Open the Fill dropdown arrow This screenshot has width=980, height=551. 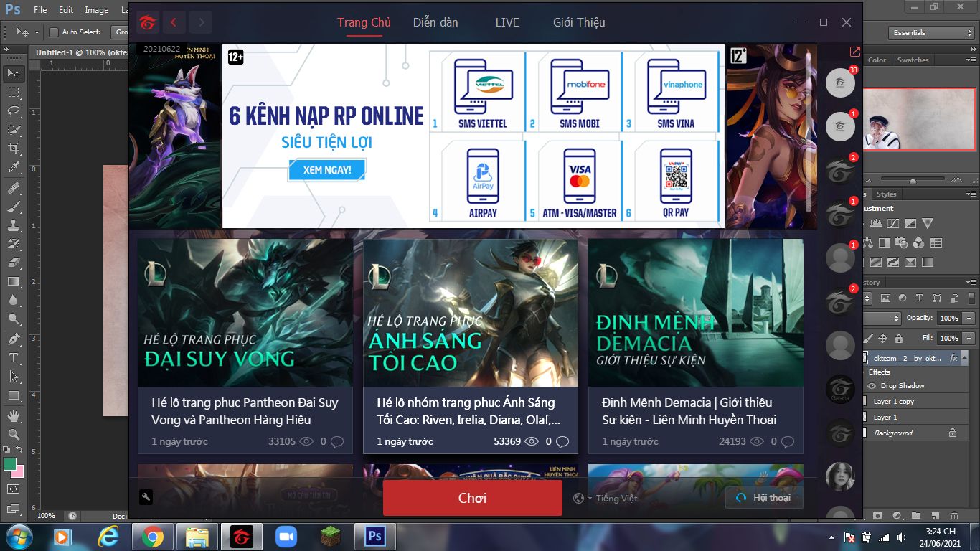point(969,338)
